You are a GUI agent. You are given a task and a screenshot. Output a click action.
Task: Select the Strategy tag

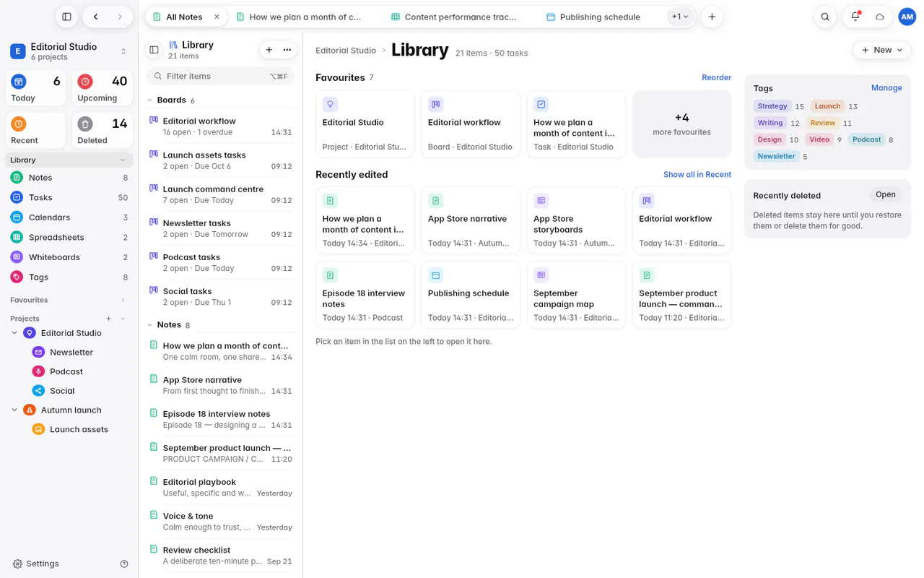point(772,106)
